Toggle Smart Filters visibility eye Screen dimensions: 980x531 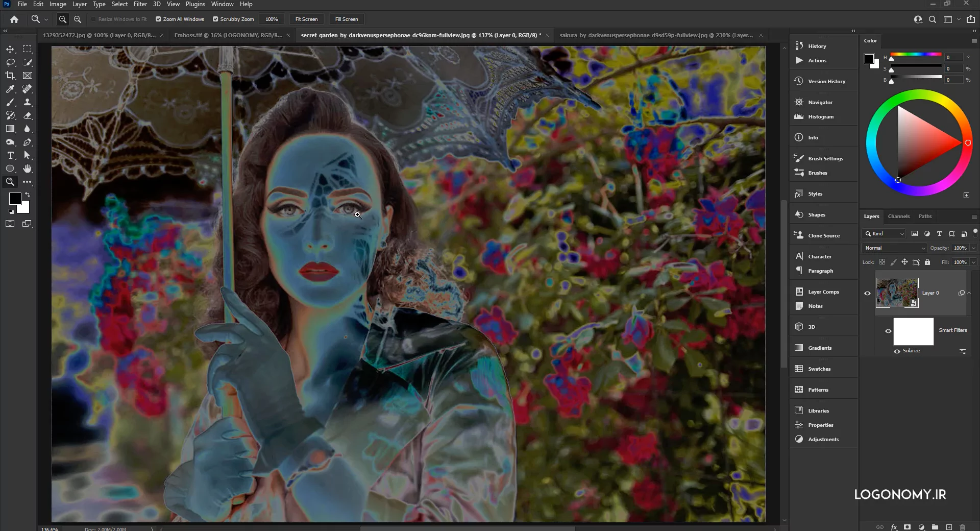[x=888, y=331]
